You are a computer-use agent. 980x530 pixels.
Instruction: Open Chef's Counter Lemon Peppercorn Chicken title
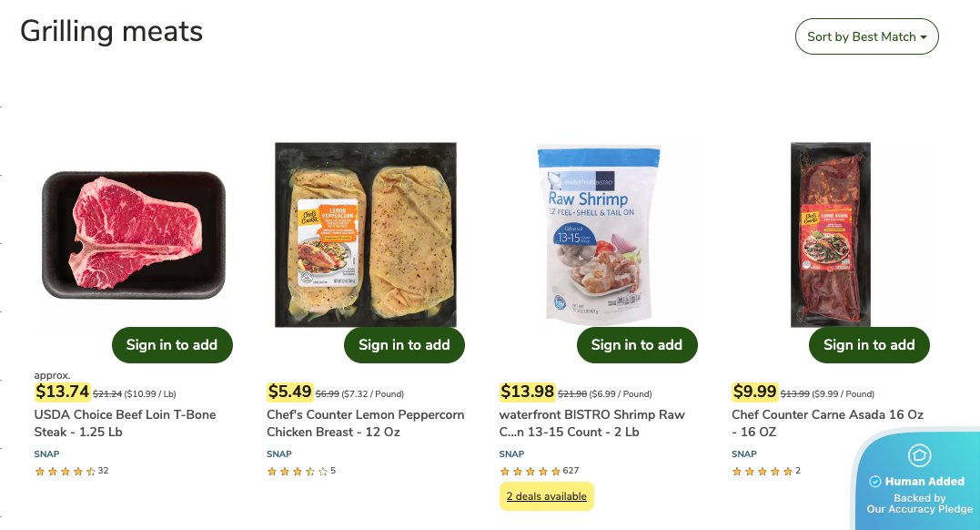pos(365,423)
